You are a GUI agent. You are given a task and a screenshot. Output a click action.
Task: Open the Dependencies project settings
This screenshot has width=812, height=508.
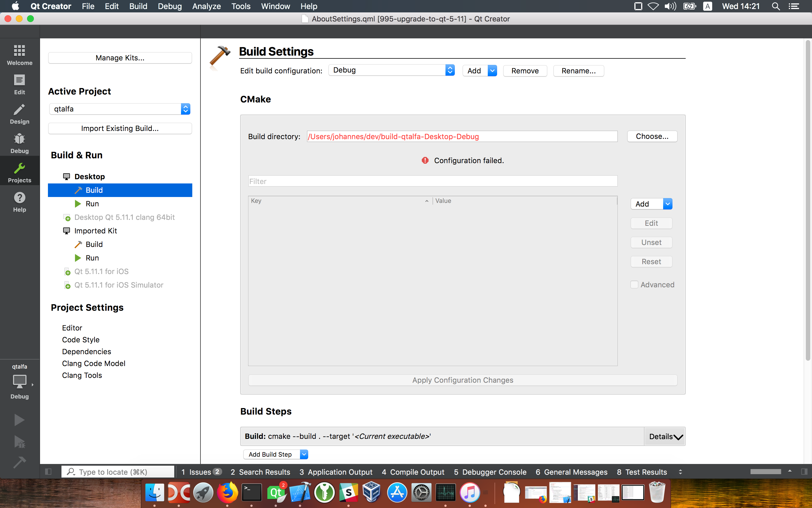[x=87, y=351]
